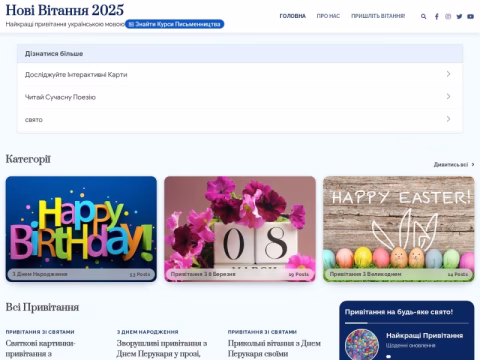Click the round colorful widget avatar image
The image size is (480, 360).
pyautogui.click(x=362, y=344)
